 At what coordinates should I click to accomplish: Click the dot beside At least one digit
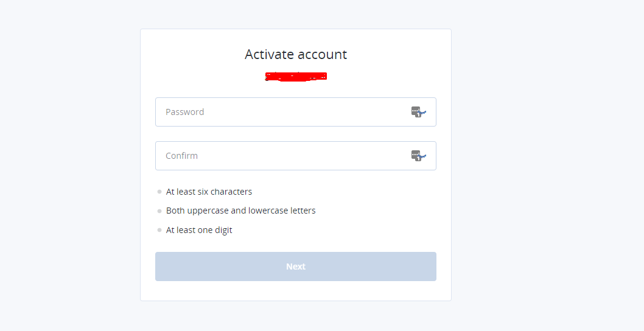[x=159, y=230]
